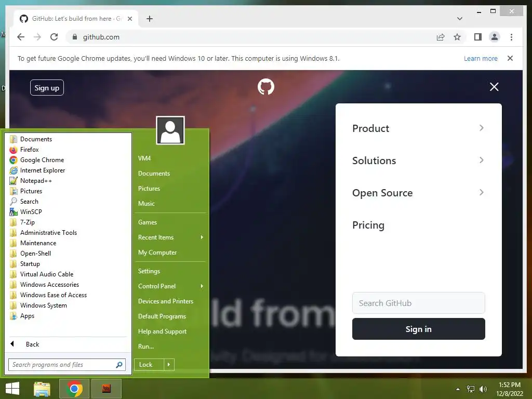Screen dimensions: 532x399
Task: Click the GitHub octocat logo
Action: [265, 87]
